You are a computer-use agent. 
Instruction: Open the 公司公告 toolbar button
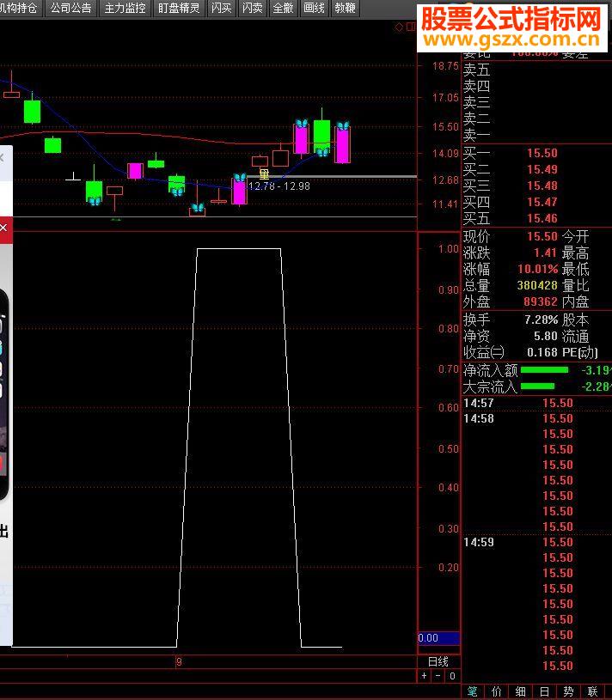pos(70,8)
